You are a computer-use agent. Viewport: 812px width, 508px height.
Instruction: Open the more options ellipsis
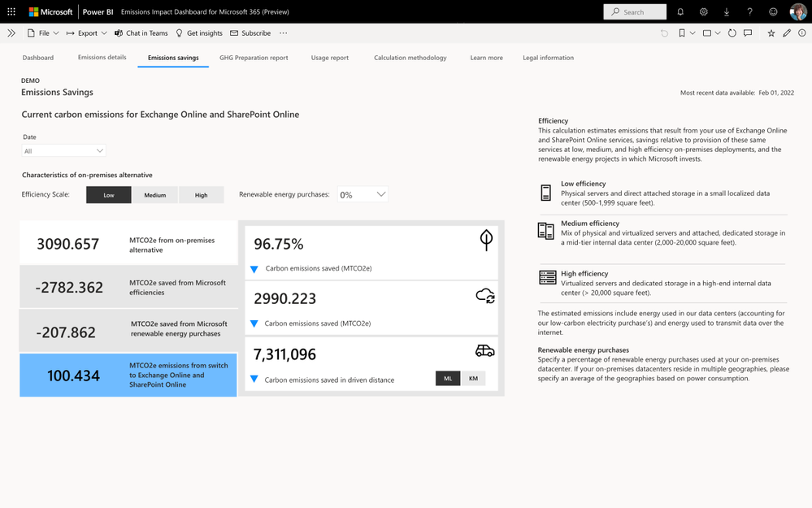click(284, 33)
